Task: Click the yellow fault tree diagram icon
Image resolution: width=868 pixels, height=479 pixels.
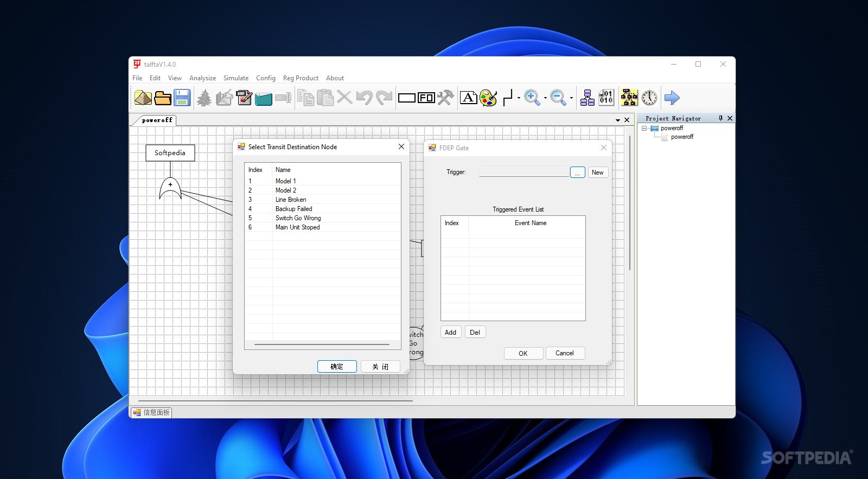Action: point(629,98)
